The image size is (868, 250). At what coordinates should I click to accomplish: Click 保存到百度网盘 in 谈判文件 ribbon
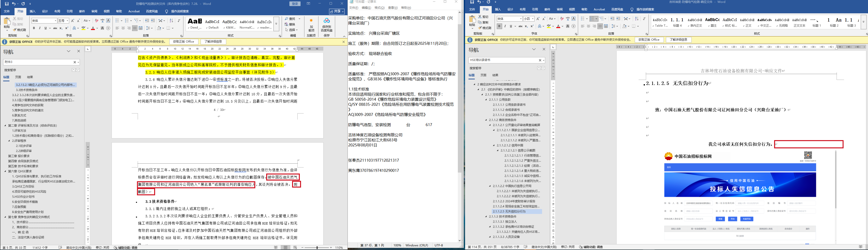pos(326,25)
